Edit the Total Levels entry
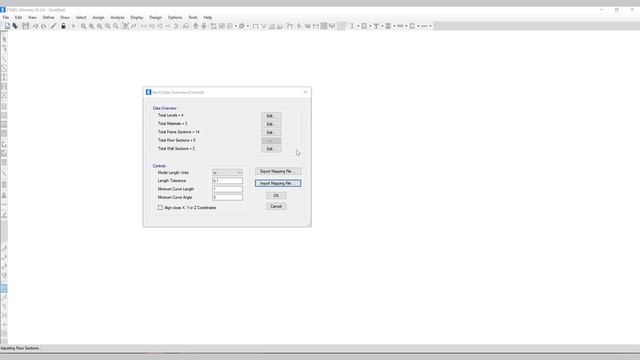This screenshot has width=640, height=360. pos(271,116)
